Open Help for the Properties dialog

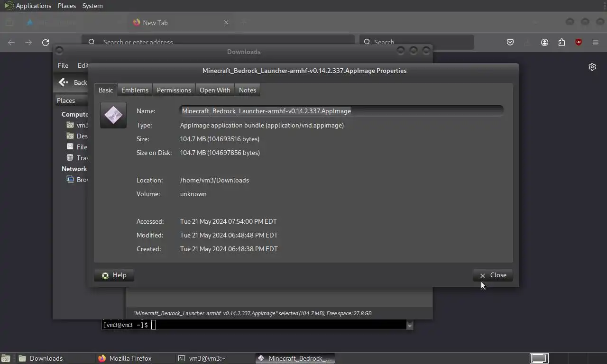pos(114,275)
